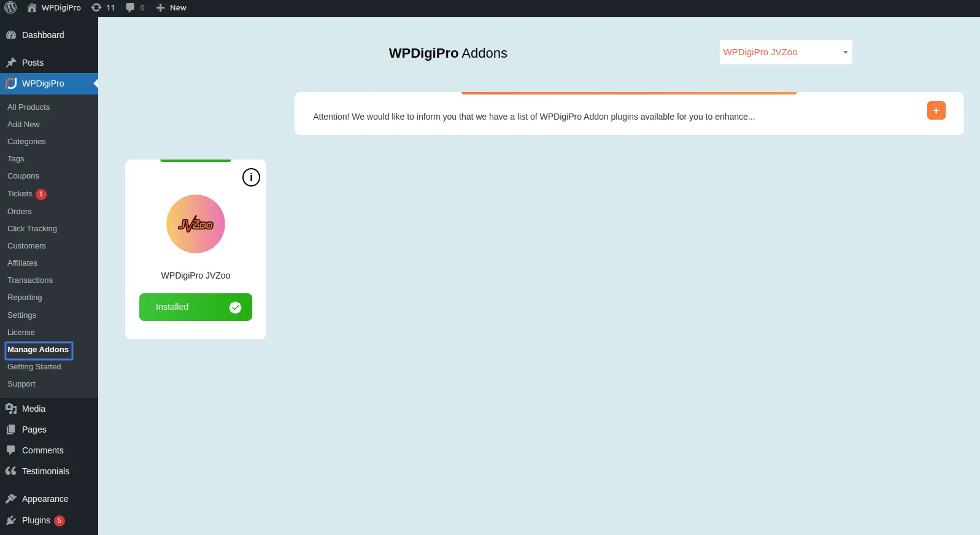This screenshot has width=980, height=535.
Task: Open Support submenu item
Action: (21, 383)
